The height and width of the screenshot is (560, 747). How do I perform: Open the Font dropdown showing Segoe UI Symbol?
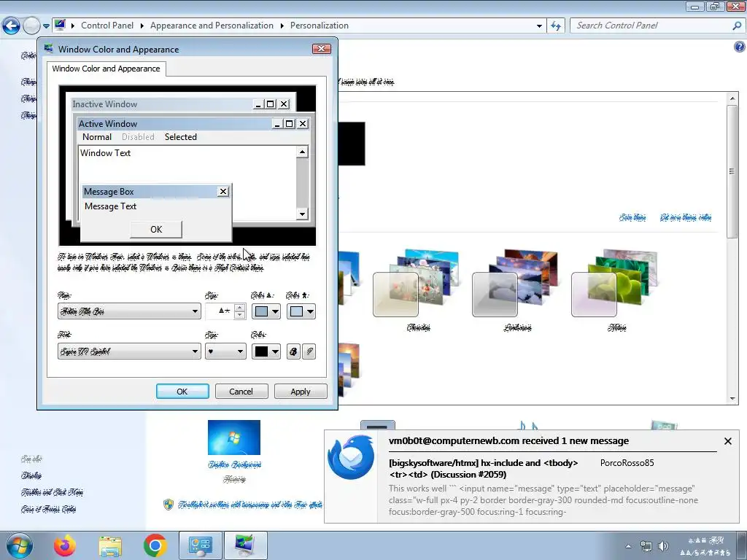click(128, 351)
